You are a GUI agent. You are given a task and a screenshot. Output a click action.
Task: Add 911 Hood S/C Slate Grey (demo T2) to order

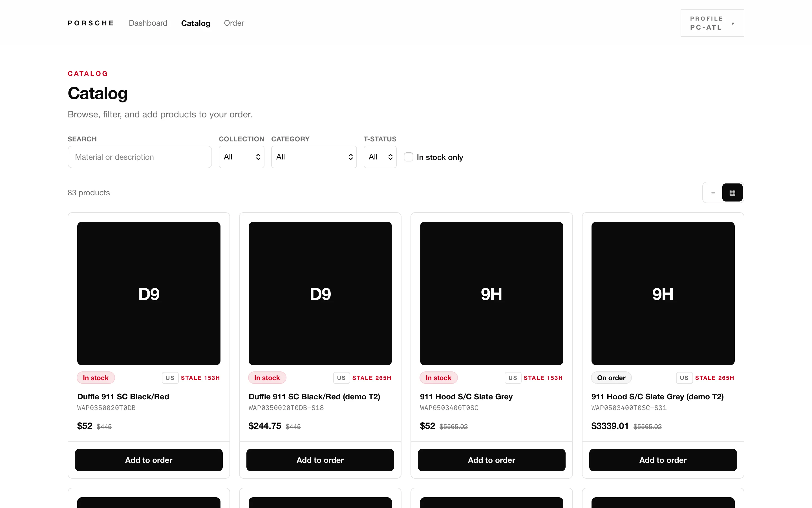coord(663,460)
